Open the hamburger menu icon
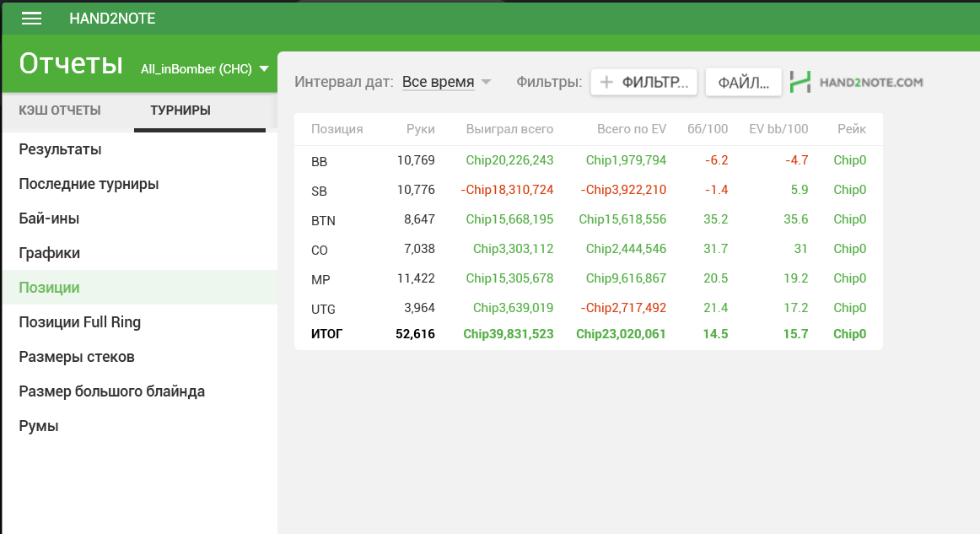This screenshot has height=534, width=980. pyautogui.click(x=31, y=19)
